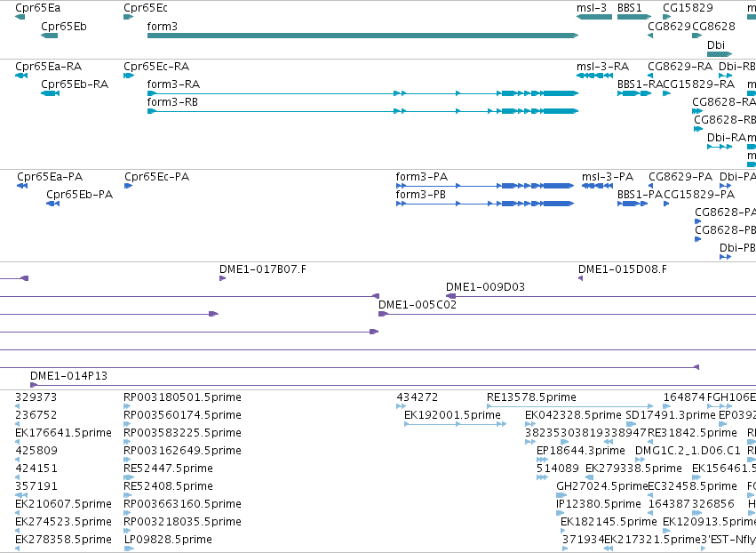Image resolution: width=756 pixels, height=553 pixels.
Task: Click the EST label 424151
Action: pos(36,469)
